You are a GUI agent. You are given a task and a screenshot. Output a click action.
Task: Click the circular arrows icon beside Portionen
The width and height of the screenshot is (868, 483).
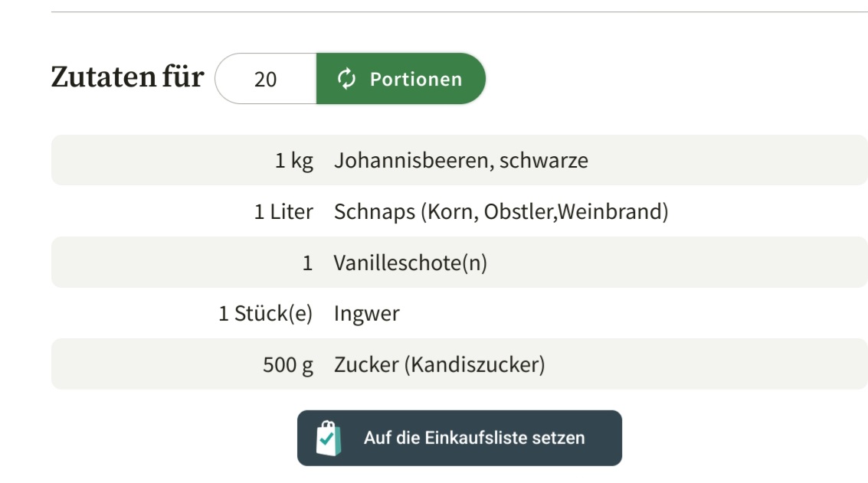347,79
